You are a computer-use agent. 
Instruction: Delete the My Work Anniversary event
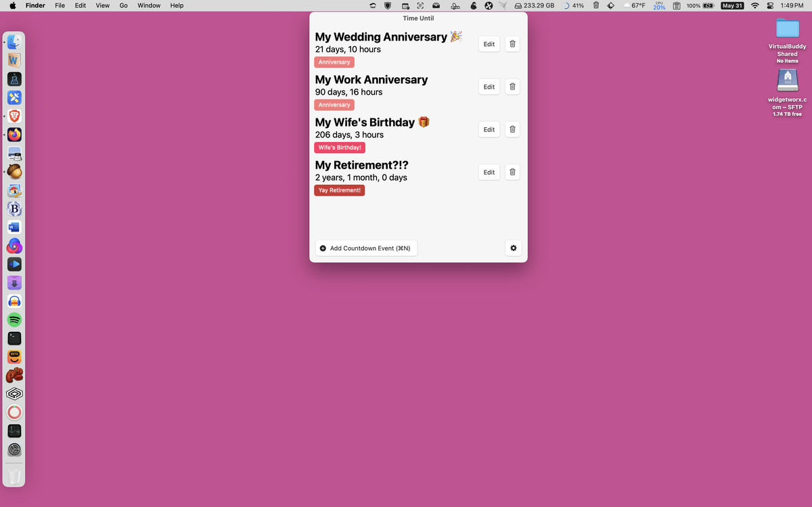[x=512, y=87]
